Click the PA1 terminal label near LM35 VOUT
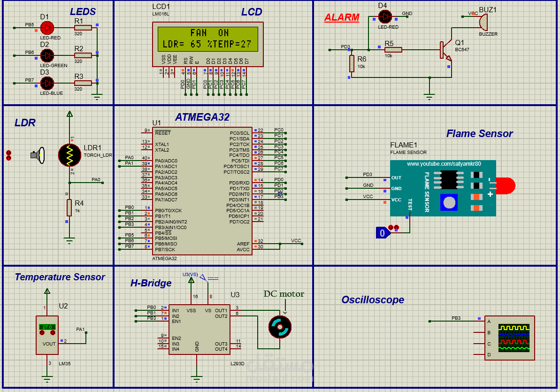The height and width of the screenshot is (392, 560). pyautogui.click(x=80, y=330)
